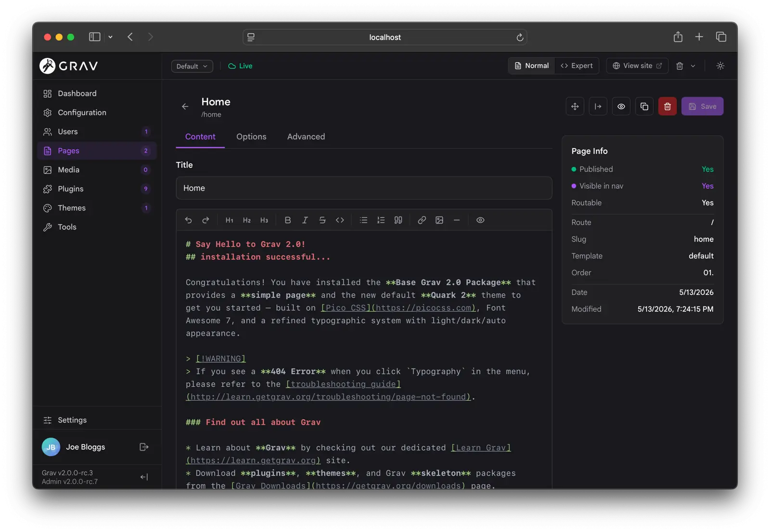Image resolution: width=770 pixels, height=532 pixels.
Task: Switch to Expert editing mode
Action: [577, 66]
